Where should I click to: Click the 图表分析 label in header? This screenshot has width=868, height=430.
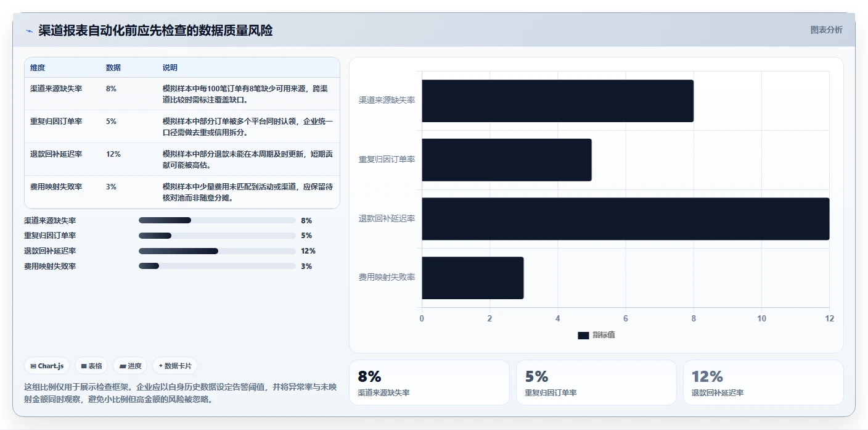(826, 30)
